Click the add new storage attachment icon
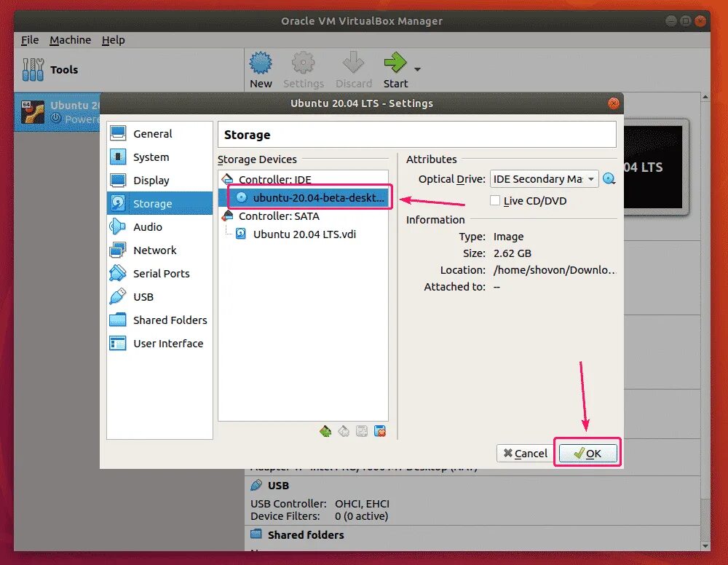728x565 pixels. point(362,431)
